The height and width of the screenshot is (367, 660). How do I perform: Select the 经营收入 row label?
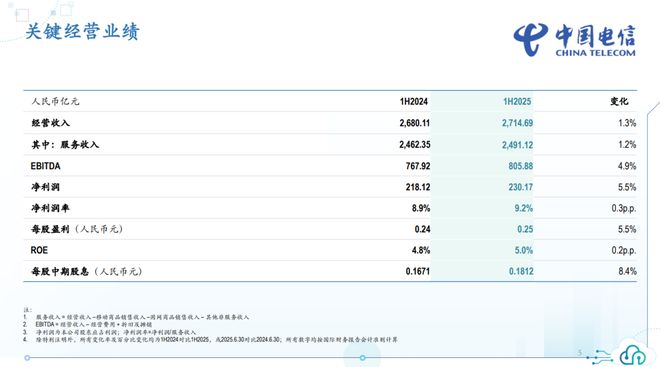pos(51,123)
